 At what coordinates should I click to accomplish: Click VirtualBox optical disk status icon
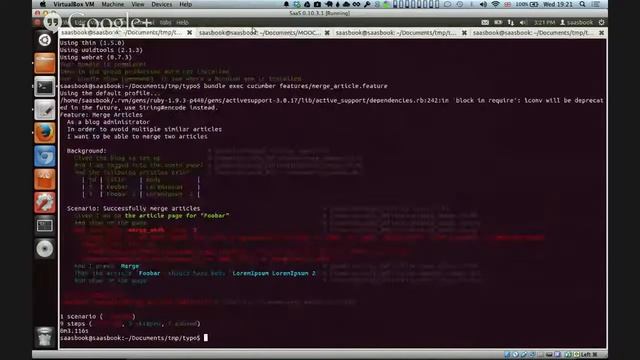(x=516, y=354)
